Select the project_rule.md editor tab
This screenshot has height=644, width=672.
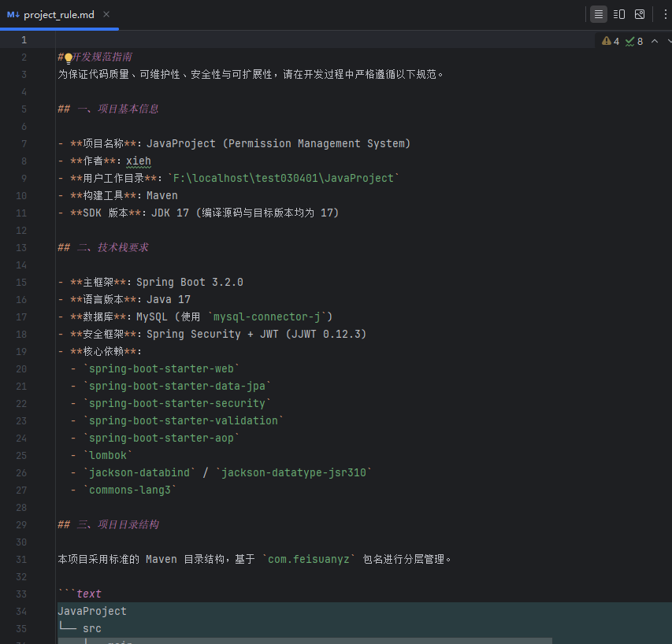tap(59, 14)
